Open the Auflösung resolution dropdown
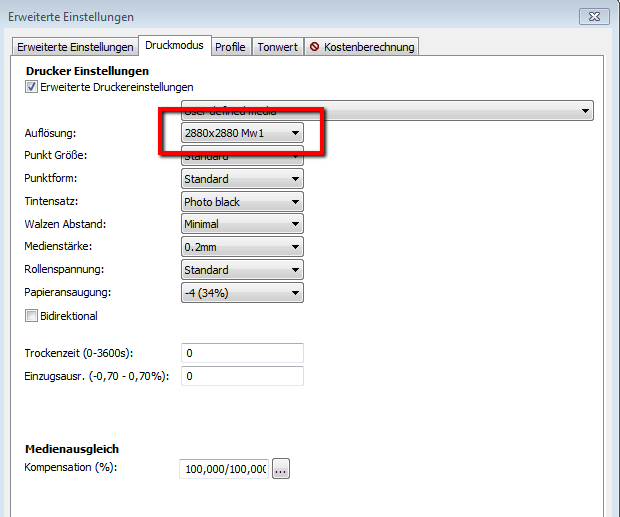Viewport: 620px width, 517px height. coord(242,133)
